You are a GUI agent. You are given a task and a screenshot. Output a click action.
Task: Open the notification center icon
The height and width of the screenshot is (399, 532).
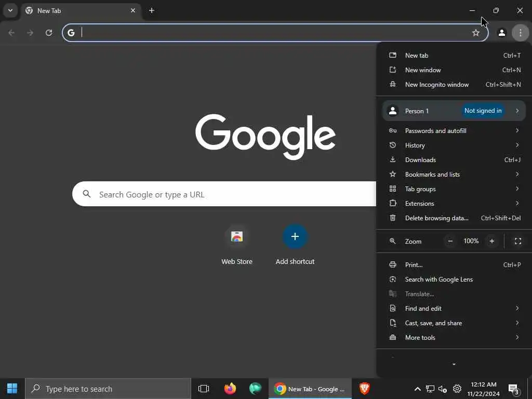point(514,389)
